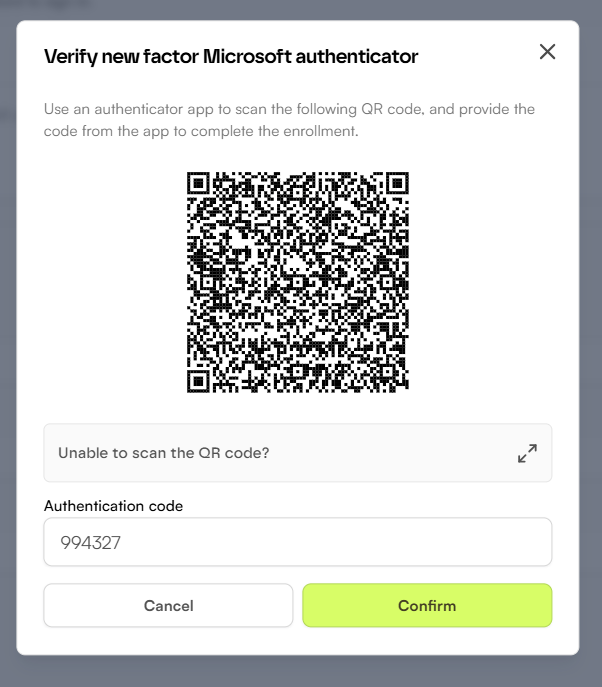Select the "Authentication code" field label

coord(113,506)
